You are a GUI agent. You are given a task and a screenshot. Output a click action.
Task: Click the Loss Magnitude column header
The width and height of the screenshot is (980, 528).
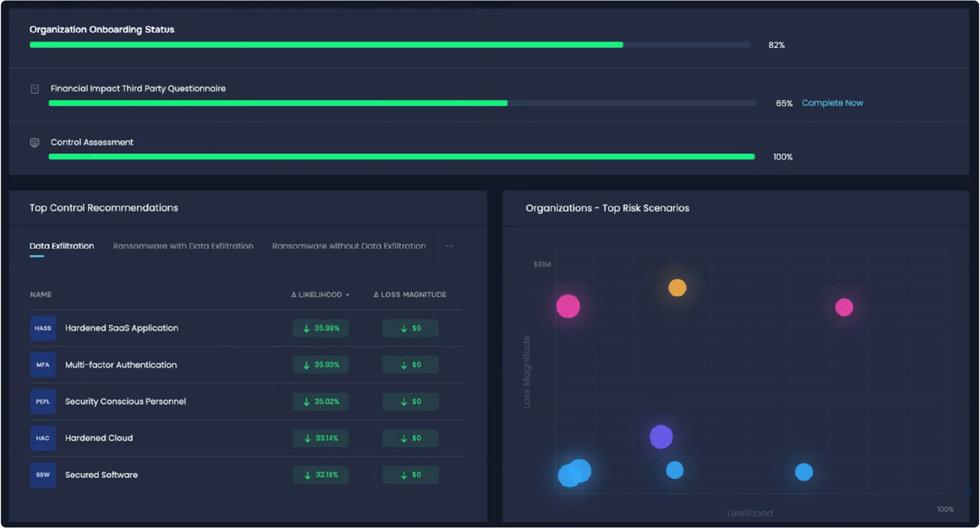click(x=409, y=295)
